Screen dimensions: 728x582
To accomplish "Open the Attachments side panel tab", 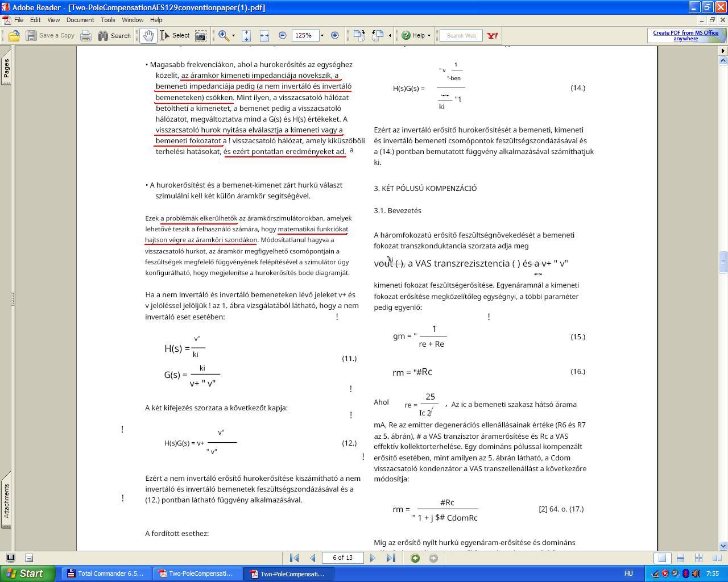I will 6,501.
